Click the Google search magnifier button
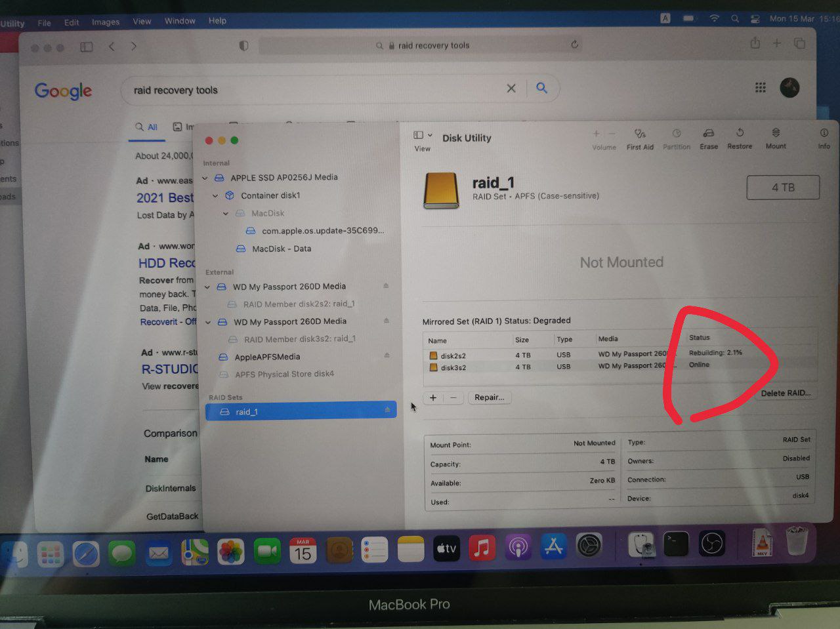The image size is (840, 629). coord(541,87)
